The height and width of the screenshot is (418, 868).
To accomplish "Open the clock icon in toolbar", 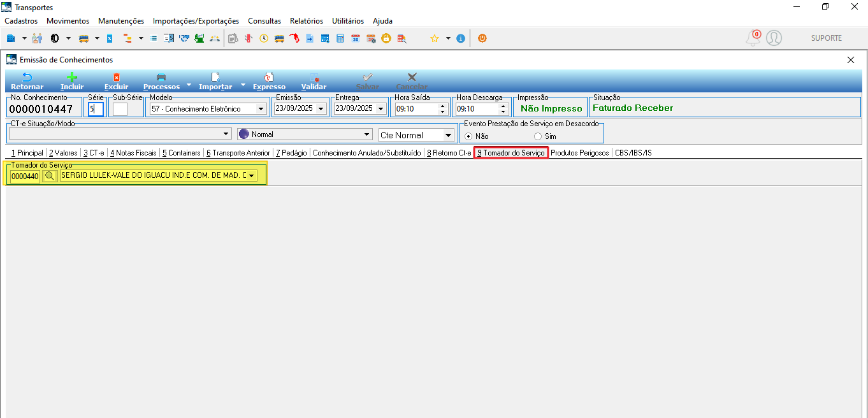I will point(264,38).
